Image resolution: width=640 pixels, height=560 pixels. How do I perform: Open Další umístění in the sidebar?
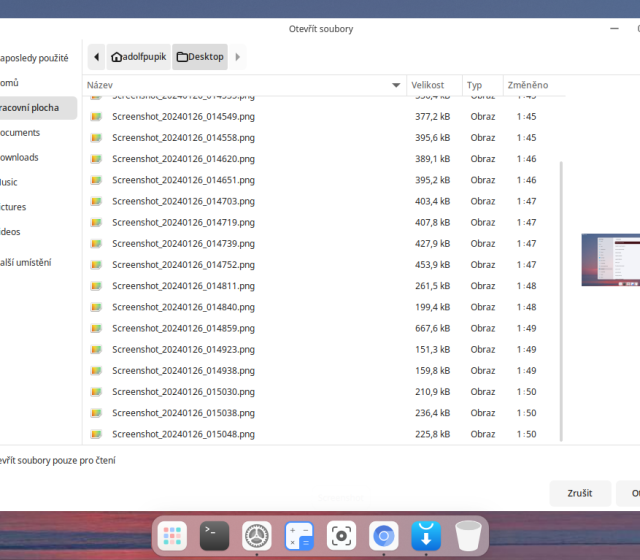tap(25, 262)
